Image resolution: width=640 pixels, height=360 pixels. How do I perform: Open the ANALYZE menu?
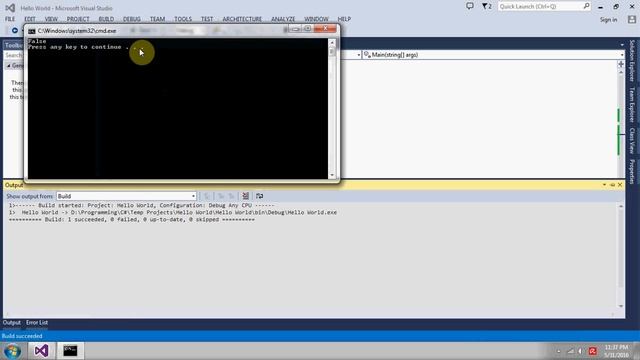click(283, 19)
